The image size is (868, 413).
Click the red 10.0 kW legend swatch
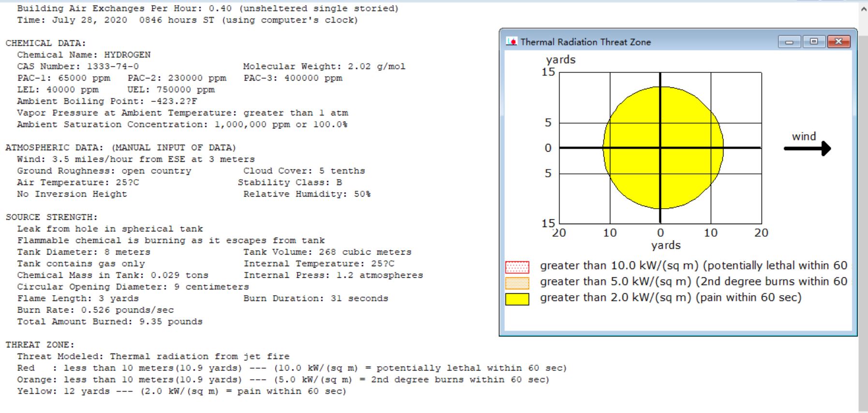click(517, 267)
